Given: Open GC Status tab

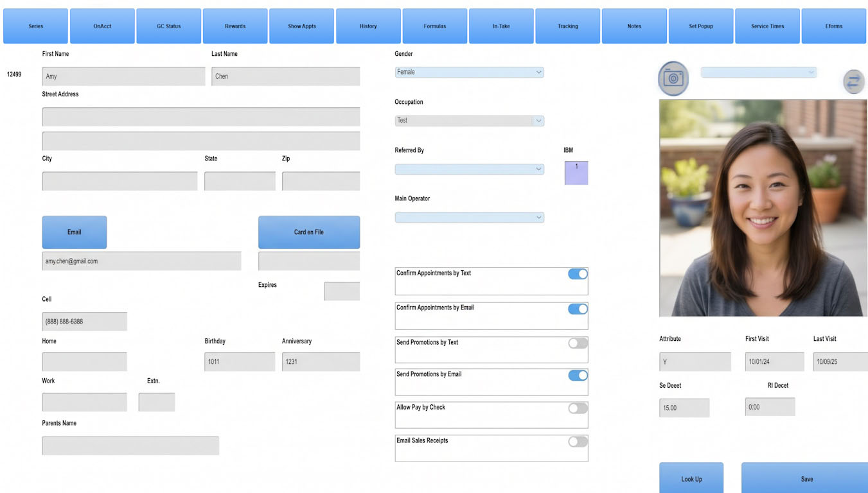Looking at the screenshot, I should [x=169, y=26].
